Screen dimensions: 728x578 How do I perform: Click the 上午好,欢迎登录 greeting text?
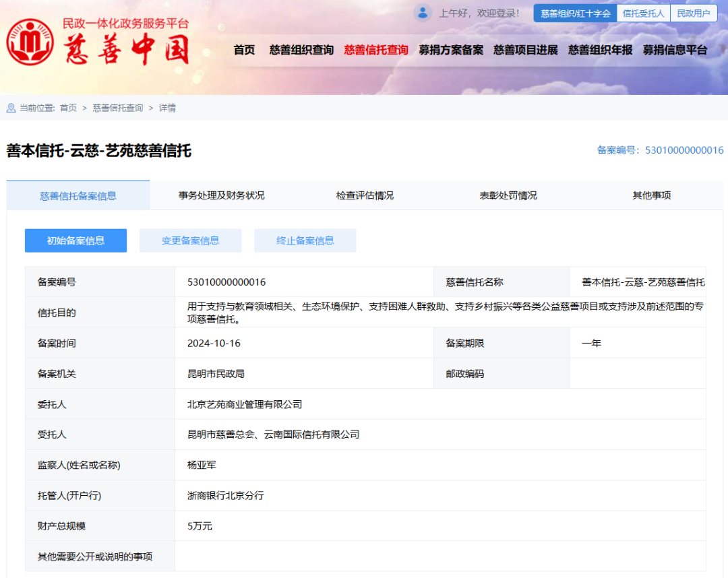pos(479,13)
